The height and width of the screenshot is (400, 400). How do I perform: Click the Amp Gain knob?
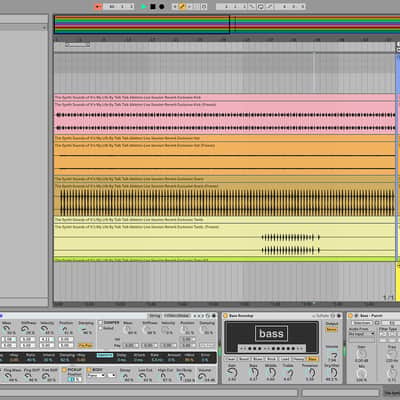[232, 373]
